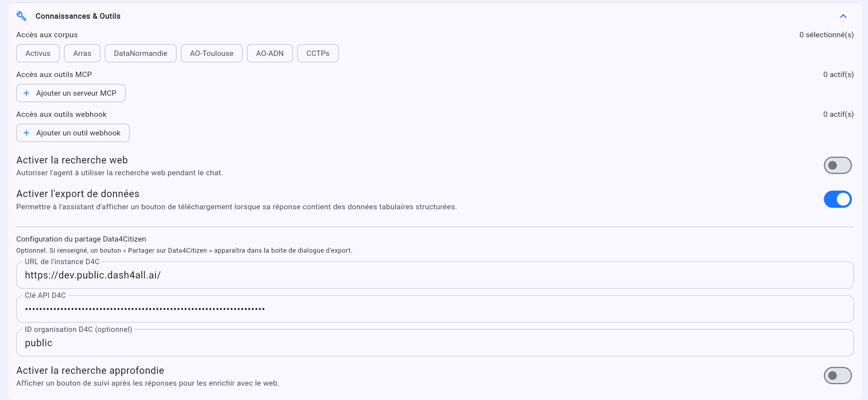The width and height of the screenshot is (868, 400).
Task: Select the Arras corpus chip
Action: point(82,53)
